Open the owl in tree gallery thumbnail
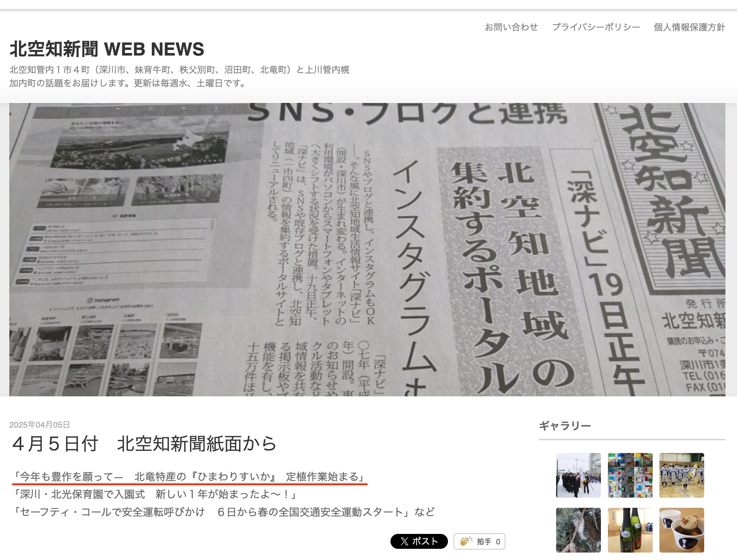 point(578,530)
